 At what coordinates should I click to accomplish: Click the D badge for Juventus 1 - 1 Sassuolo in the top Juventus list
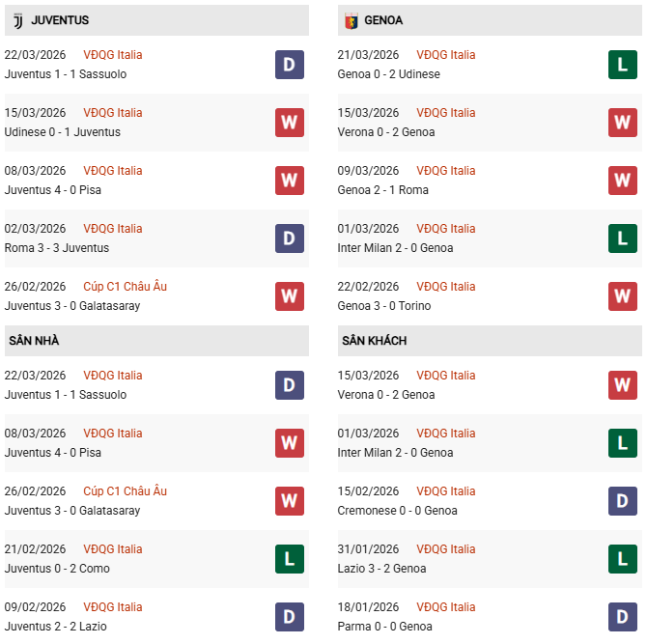(x=290, y=65)
